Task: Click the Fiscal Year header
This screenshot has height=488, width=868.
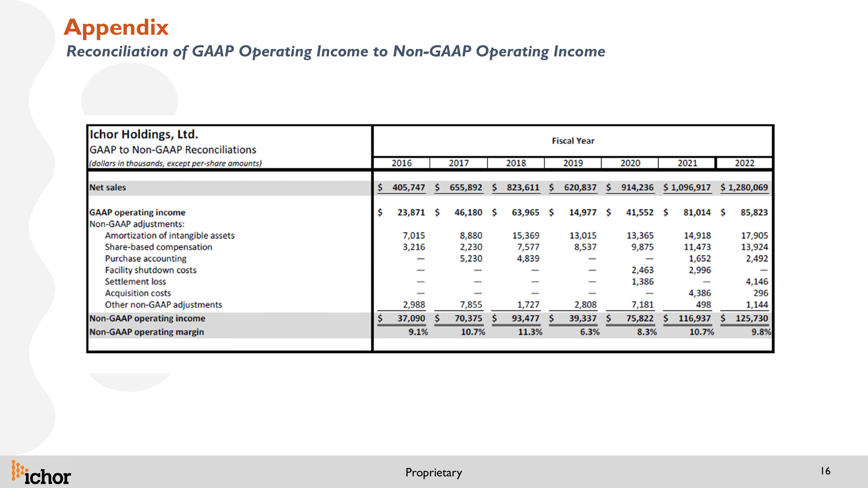Action: click(x=573, y=141)
